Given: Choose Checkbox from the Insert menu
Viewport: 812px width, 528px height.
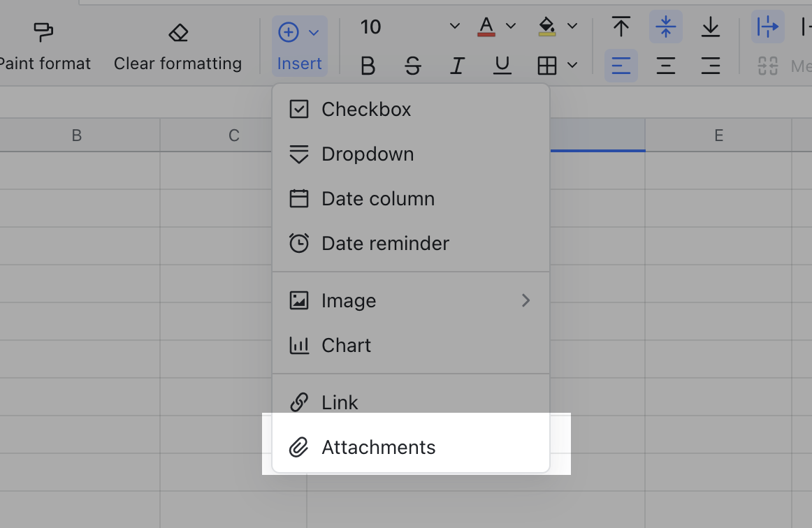Looking at the screenshot, I should tap(366, 109).
